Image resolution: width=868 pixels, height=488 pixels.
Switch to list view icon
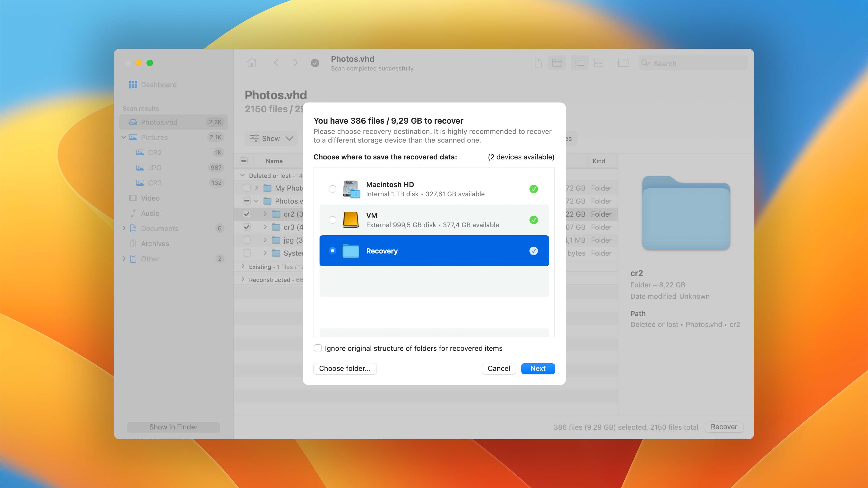point(579,63)
